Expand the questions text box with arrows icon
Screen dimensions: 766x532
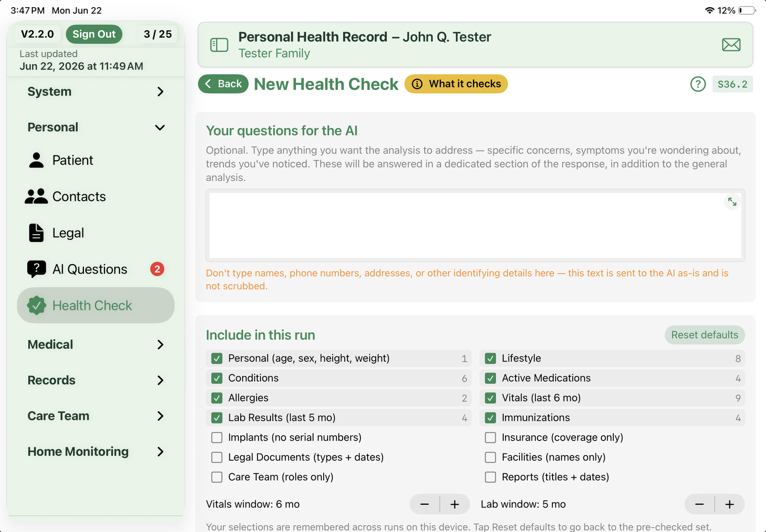click(732, 202)
